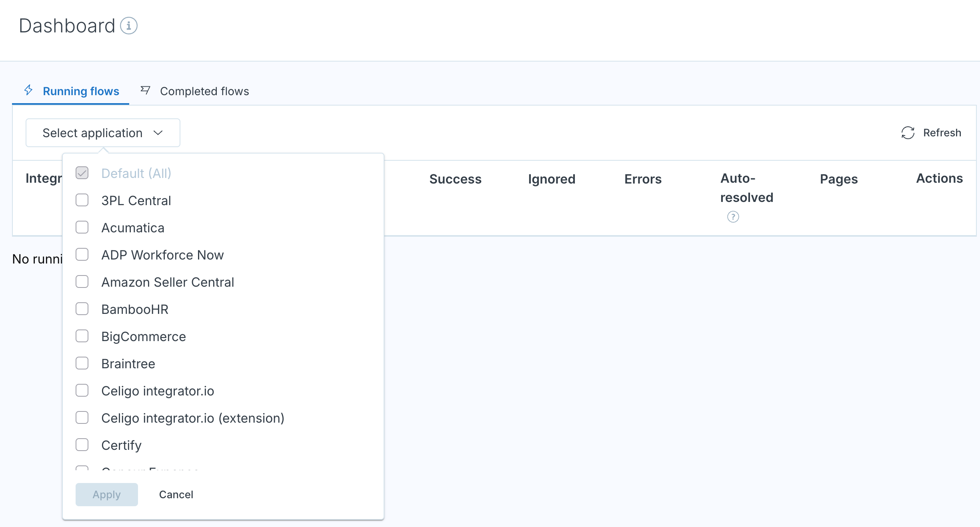This screenshot has width=980, height=527.
Task: Toggle the Default (All) checkbox
Action: click(x=82, y=173)
